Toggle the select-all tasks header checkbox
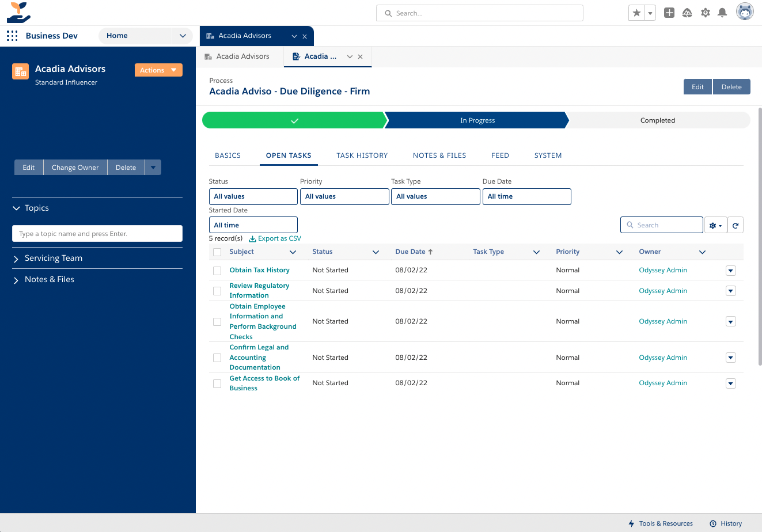 pos(217,252)
